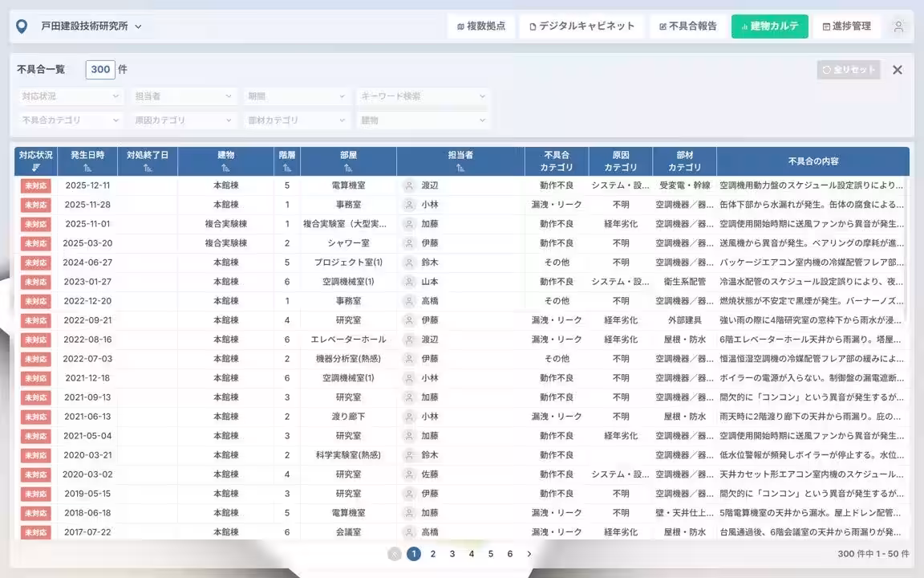Sort by 階層 column
Image resolution: width=924 pixels, height=578 pixels.
287,168
